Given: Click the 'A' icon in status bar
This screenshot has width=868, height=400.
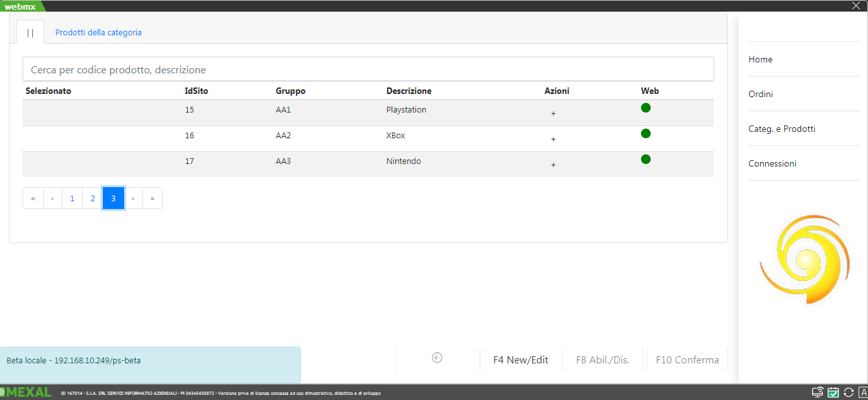Looking at the screenshot, I should [x=863, y=392].
